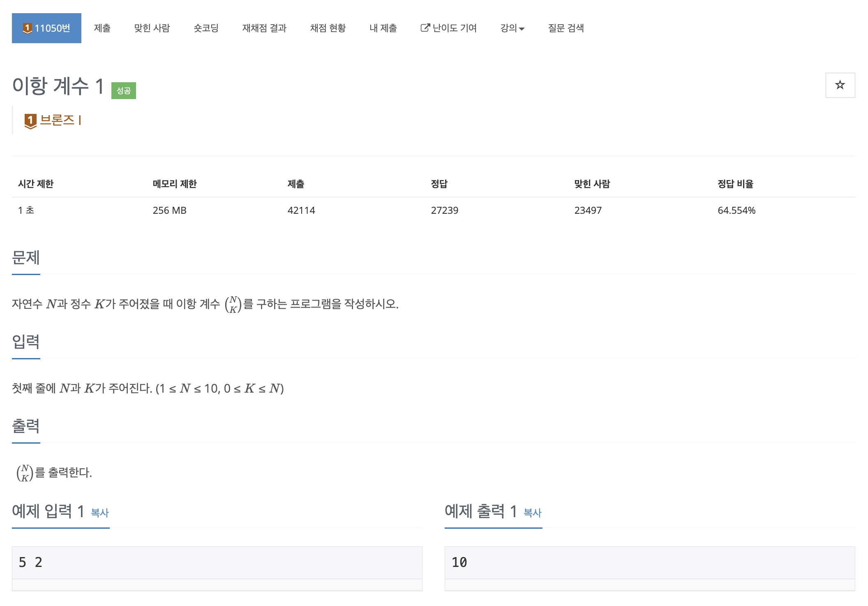
Task: Click the badge icon on 11050번 tab
Action: pos(27,28)
